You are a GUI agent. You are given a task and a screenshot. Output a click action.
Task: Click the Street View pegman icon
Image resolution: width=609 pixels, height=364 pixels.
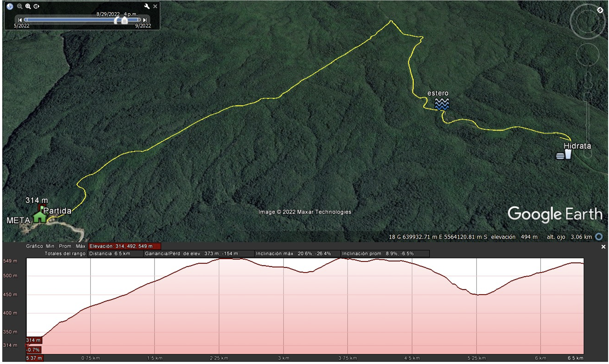(x=588, y=80)
